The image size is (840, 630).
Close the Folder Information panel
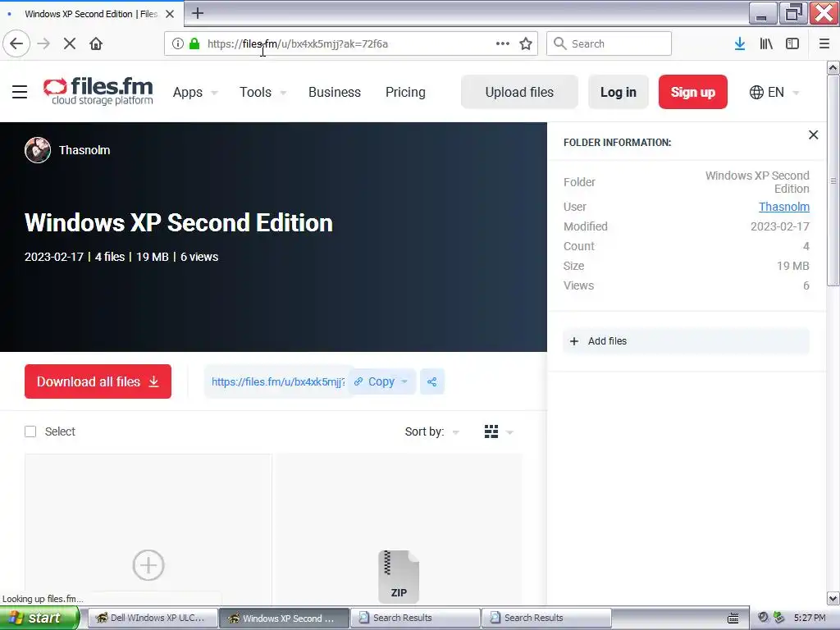pos(813,135)
